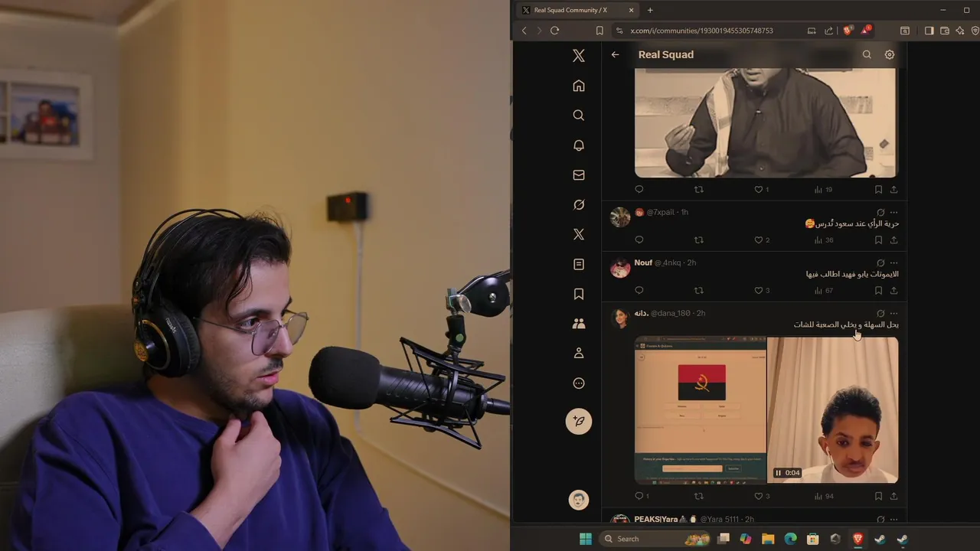This screenshot has height=551, width=980.
Task: Open Grok from the X sidebar
Action: point(579,204)
